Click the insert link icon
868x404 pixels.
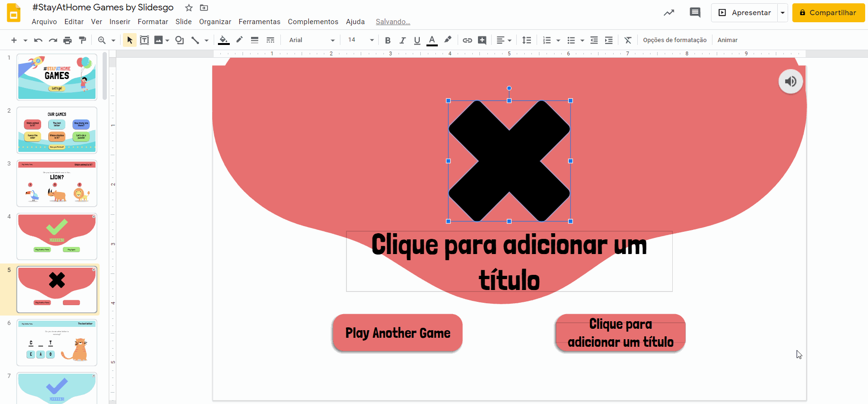(467, 40)
